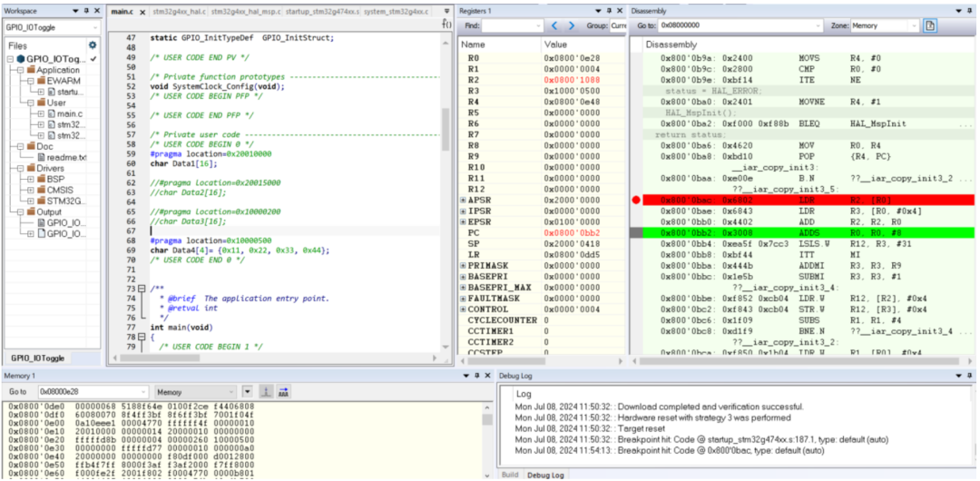This screenshot has height=481, width=980.
Task: Click the function list f() icon
Action: pos(446,24)
